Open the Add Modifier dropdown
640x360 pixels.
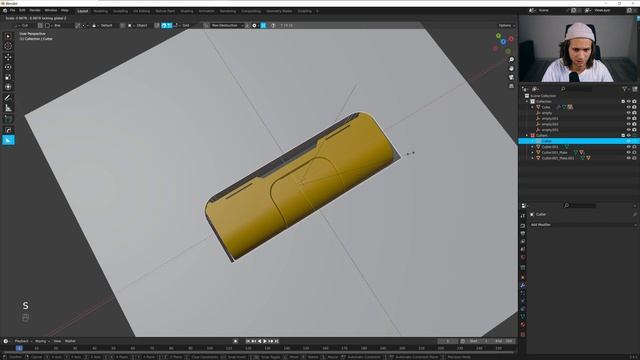click(583, 225)
